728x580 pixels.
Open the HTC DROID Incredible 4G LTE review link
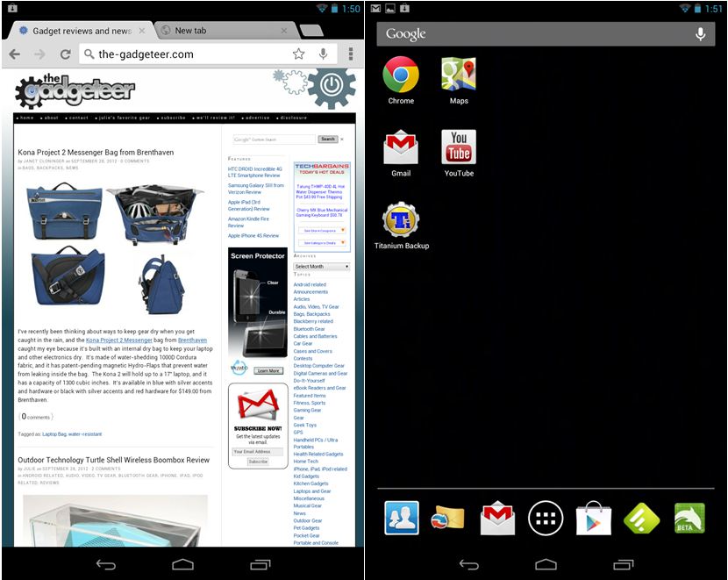click(255, 172)
